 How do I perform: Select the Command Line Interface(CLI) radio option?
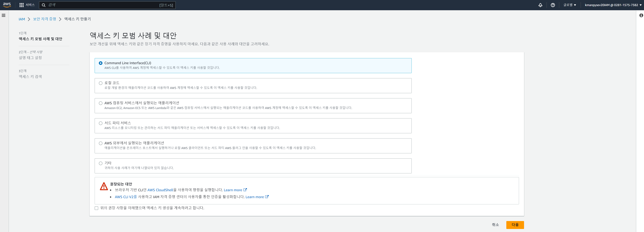point(101,63)
